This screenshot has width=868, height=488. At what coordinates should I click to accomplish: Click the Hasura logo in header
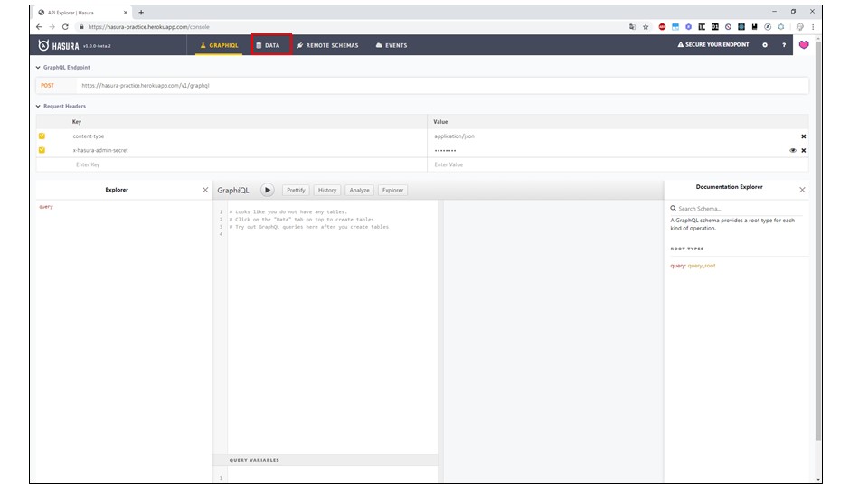coord(59,45)
